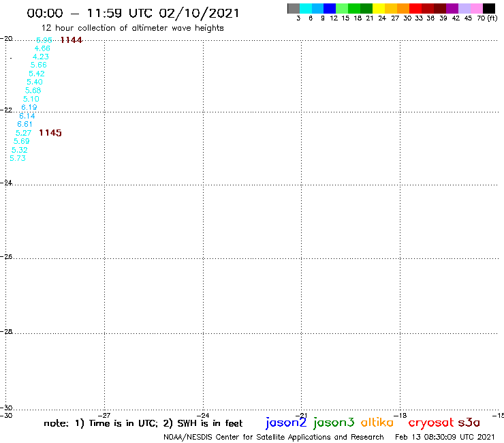Viewport: 504px width, 443px height.
Task: Click the note about UTC time and SWH in feet
Action: 143,423
